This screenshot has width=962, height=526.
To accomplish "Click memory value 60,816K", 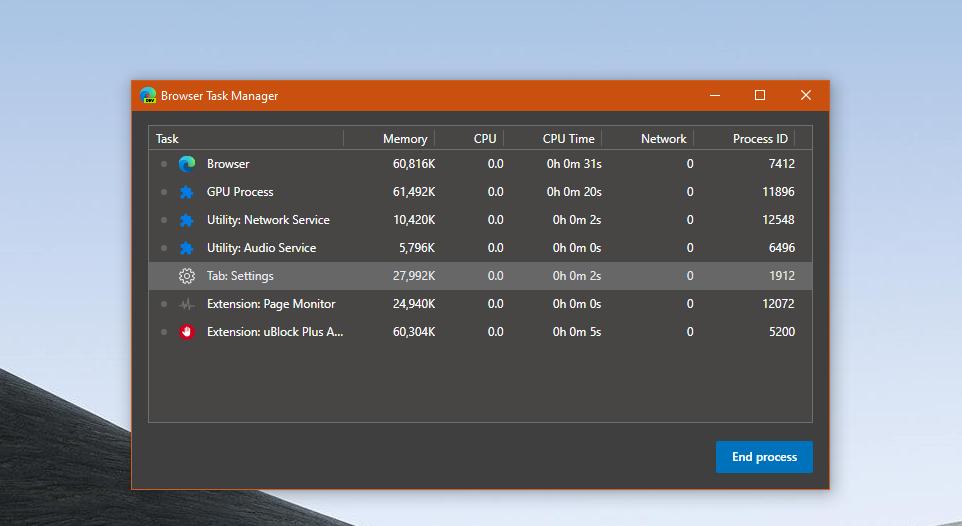I will [x=414, y=164].
